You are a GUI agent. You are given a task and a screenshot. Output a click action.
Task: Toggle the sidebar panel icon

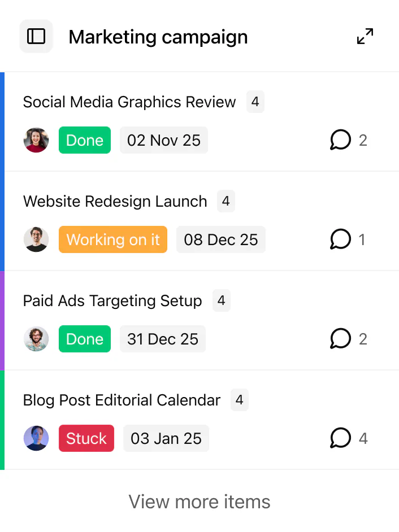[36, 36]
